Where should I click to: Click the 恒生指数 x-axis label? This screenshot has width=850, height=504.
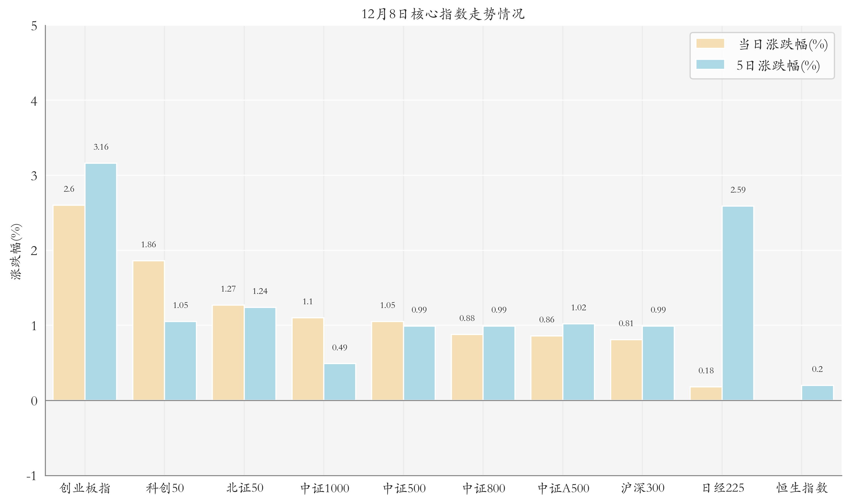[802, 488]
